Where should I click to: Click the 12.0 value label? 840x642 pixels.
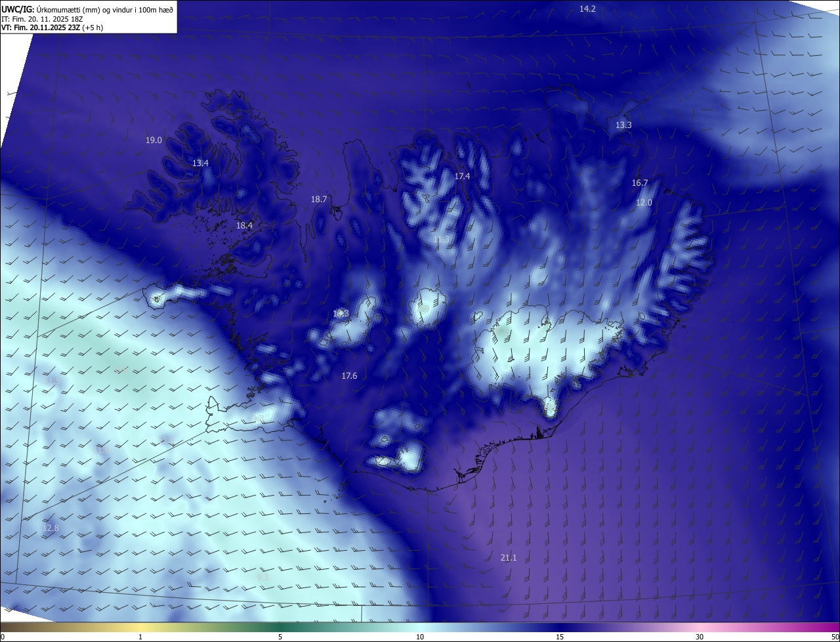tap(644, 202)
